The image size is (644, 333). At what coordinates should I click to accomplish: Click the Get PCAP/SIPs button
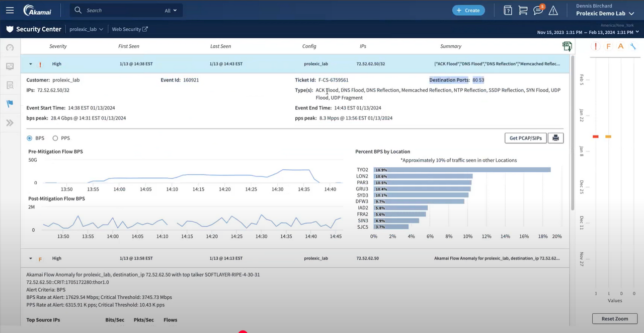pyautogui.click(x=525, y=138)
